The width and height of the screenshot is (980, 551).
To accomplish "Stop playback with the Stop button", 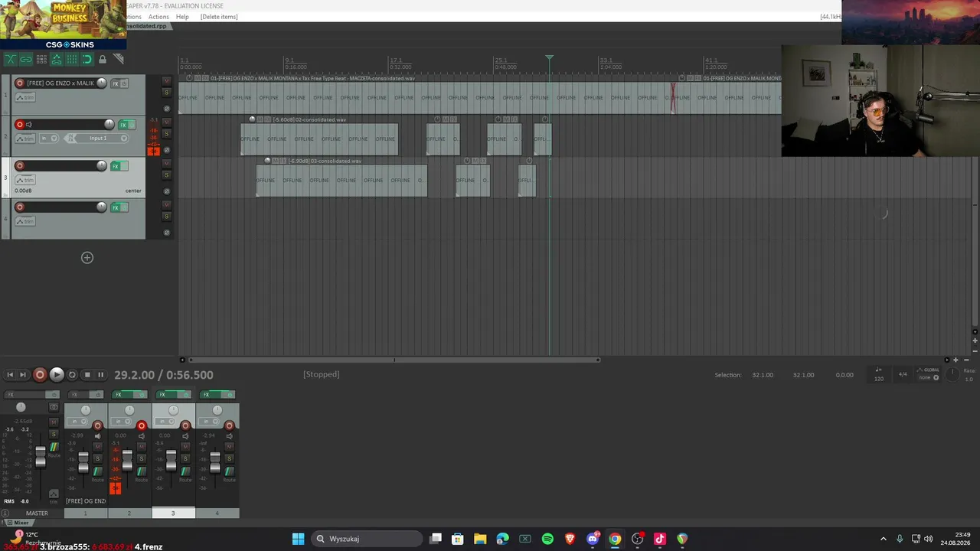I will coord(87,375).
